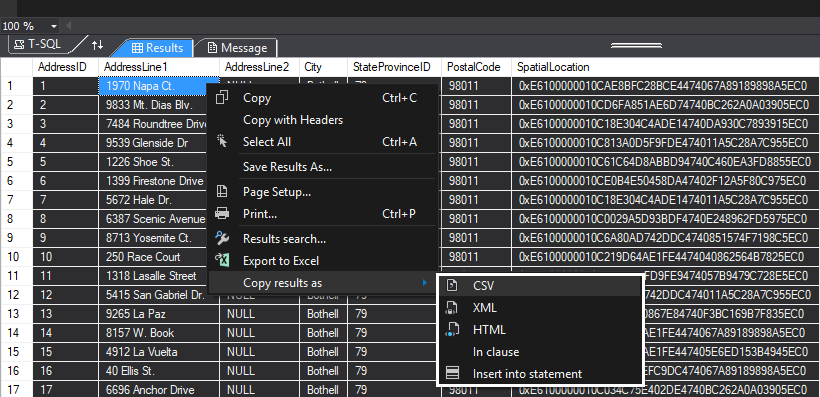This screenshot has height=397, width=820.
Task: Click the horizontal scroll left arrow
Action: 68,26
